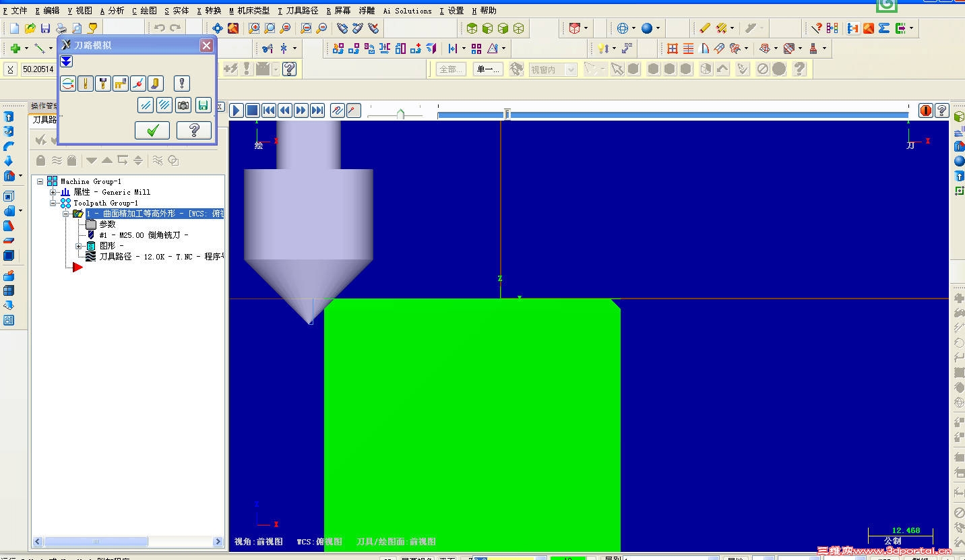Click the playback speed slider handle
Viewport: 965px width, 560px height.
pos(400,114)
